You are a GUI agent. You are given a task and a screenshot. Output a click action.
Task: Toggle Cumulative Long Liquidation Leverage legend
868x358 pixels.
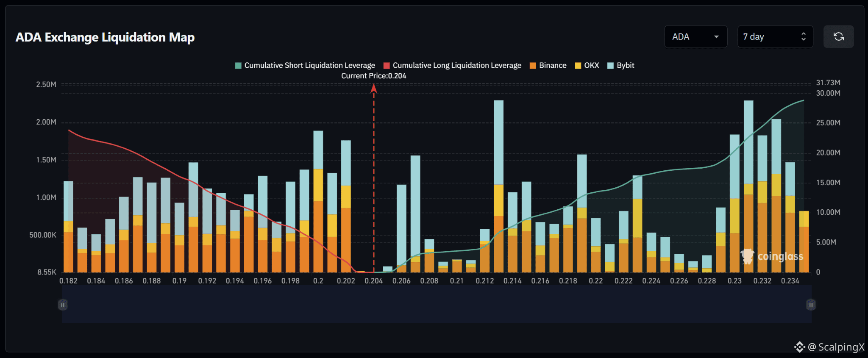(452, 65)
